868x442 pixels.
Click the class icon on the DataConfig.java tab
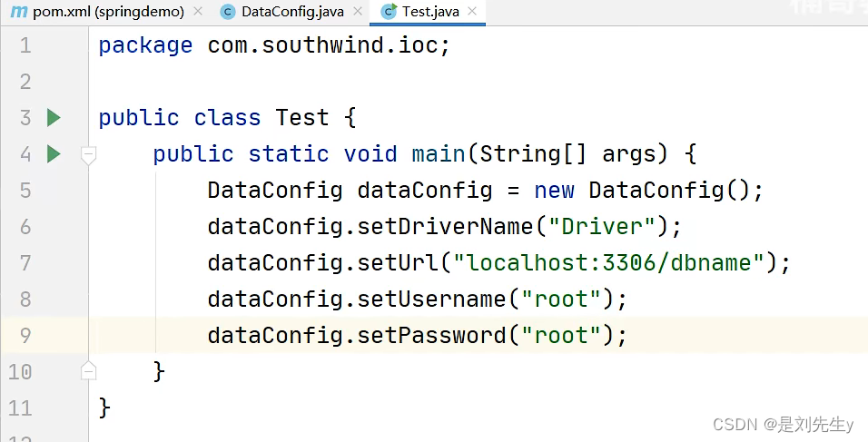pos(228,12)
